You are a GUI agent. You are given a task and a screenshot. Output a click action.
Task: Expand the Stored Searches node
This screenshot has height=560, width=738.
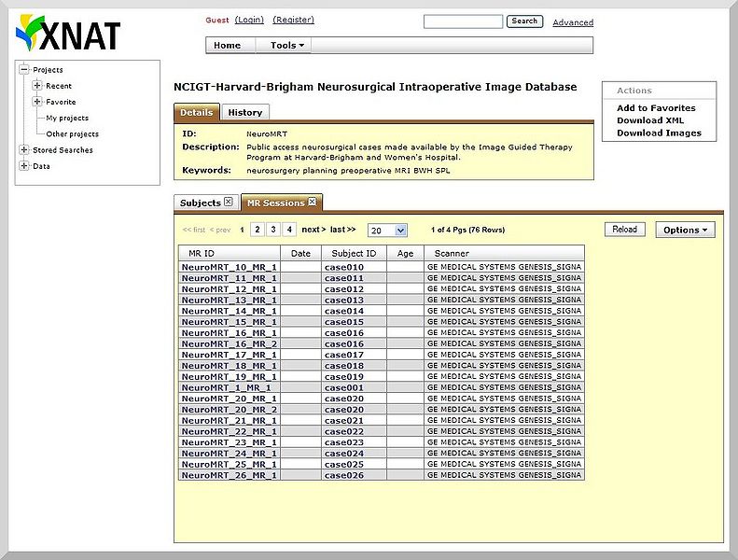tap(24, 150)
